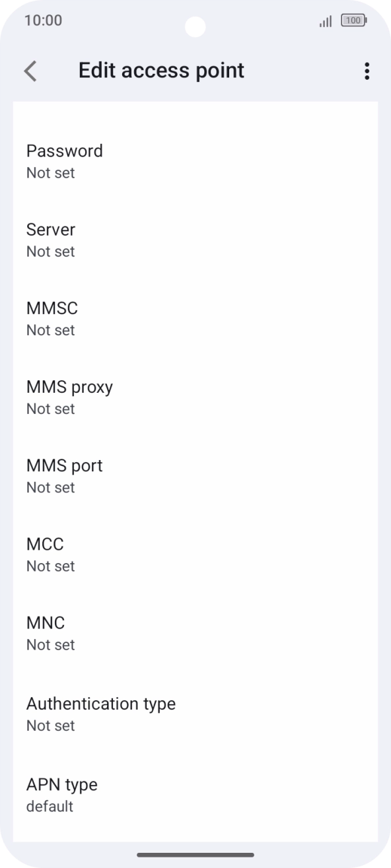Tap Not set under Password
The image size is (391, 868).
[x=50, y=173]
